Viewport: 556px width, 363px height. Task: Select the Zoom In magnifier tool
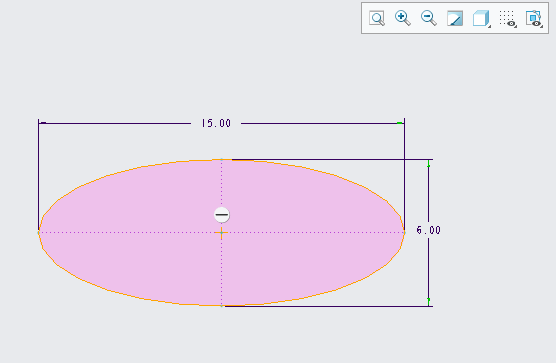[403, 18]
